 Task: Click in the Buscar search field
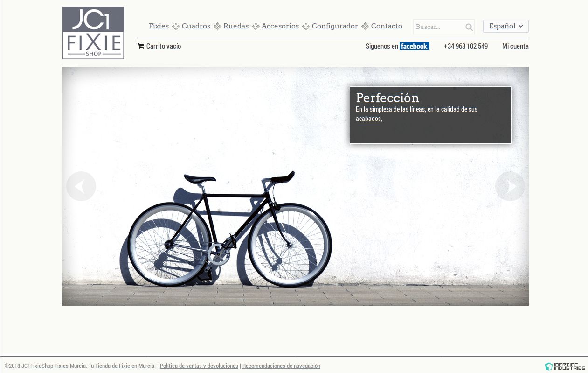pos(439,27)
